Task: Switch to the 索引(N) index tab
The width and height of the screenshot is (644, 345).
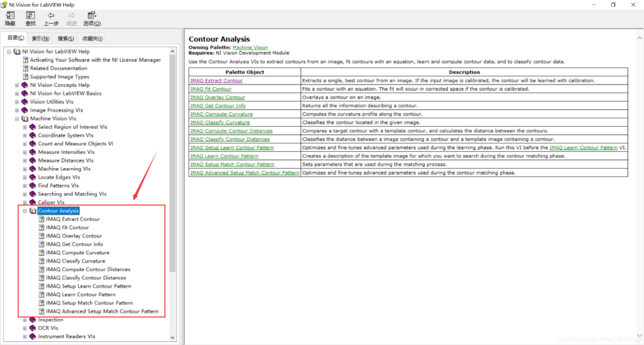Action: click(x=41, y=38)
